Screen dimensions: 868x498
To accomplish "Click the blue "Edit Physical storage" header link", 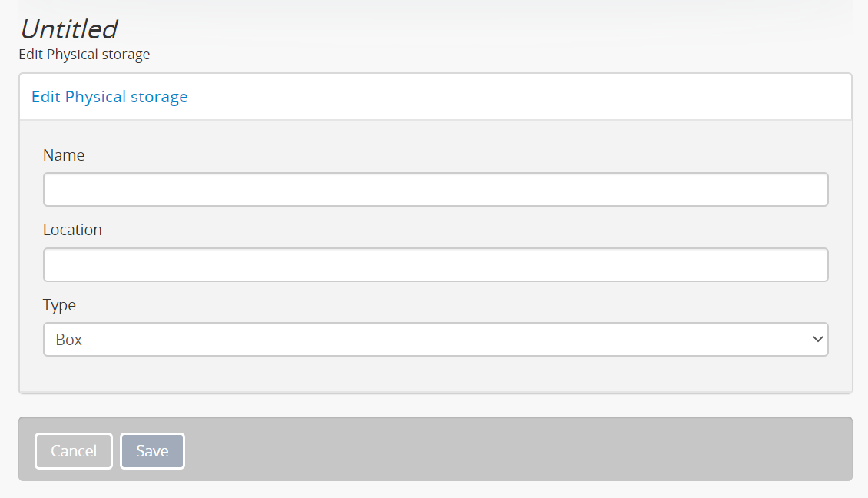I will tap(110, 97).
